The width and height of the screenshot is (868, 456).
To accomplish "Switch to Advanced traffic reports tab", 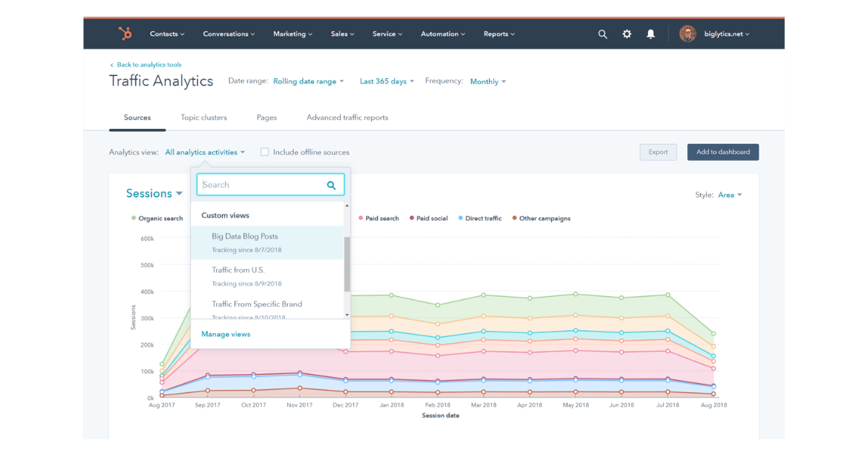I will (x=347, y=117).
